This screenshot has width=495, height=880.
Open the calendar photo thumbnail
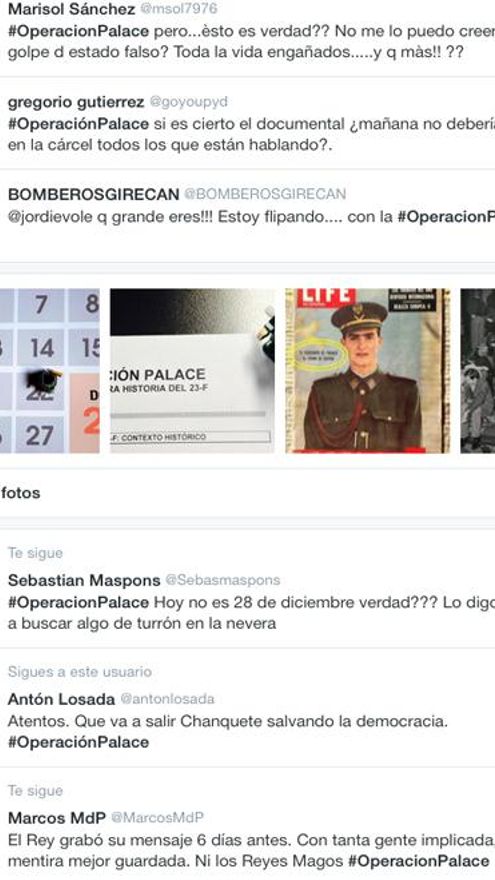[50, 370]
